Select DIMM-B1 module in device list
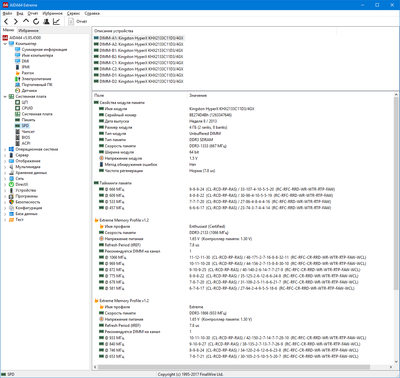Screen dimensions: 400x378 pos(141,50)
